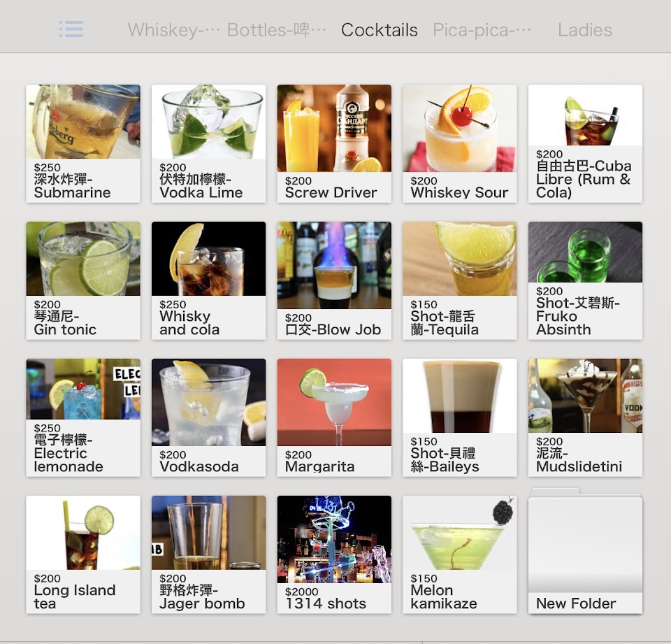
Task: Switch to the Whiskey tab
Action: (174, 30)
